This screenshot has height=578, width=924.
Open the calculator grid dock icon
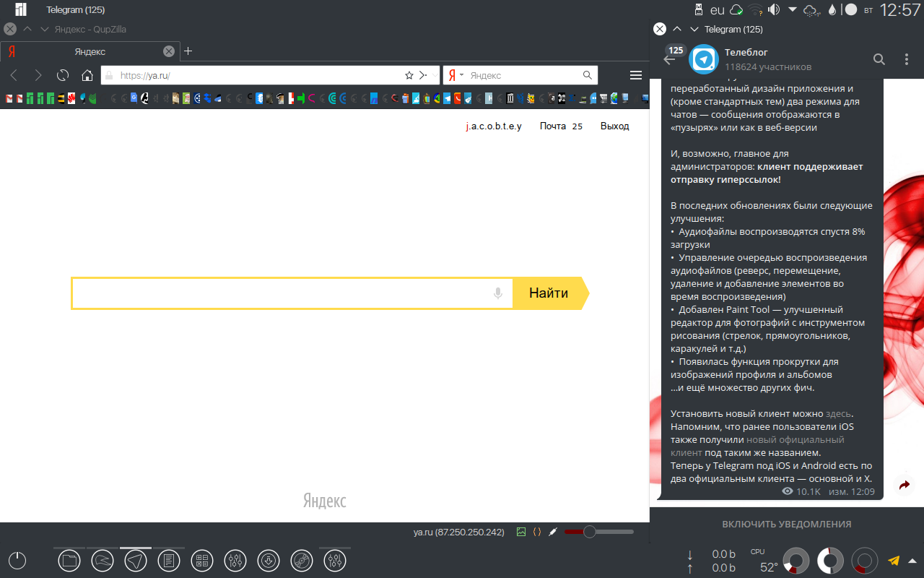tap(202, 561)
